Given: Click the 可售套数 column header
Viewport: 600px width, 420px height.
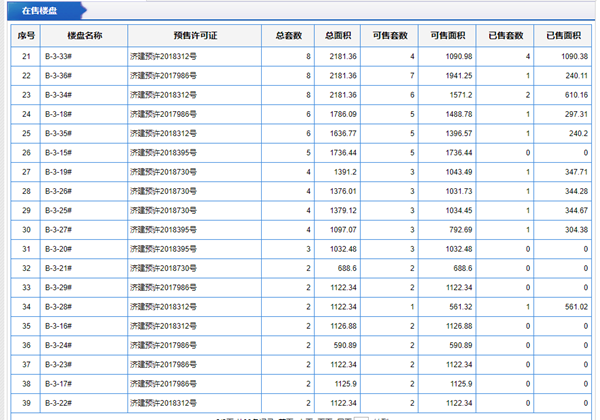Looking at the screenshot, I should tap(390, 36).
